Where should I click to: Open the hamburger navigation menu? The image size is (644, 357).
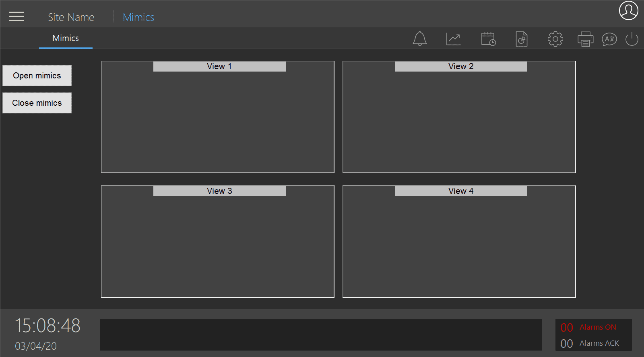[17, 16]
